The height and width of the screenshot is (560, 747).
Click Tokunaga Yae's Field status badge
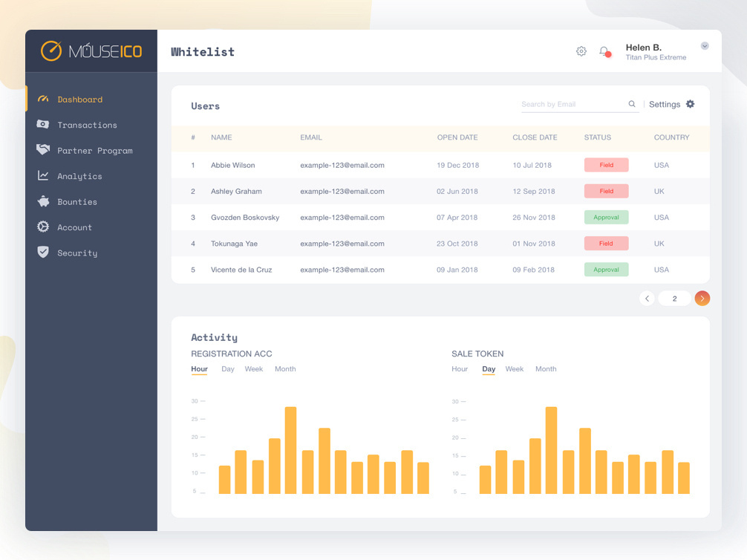tap(607, 244)
